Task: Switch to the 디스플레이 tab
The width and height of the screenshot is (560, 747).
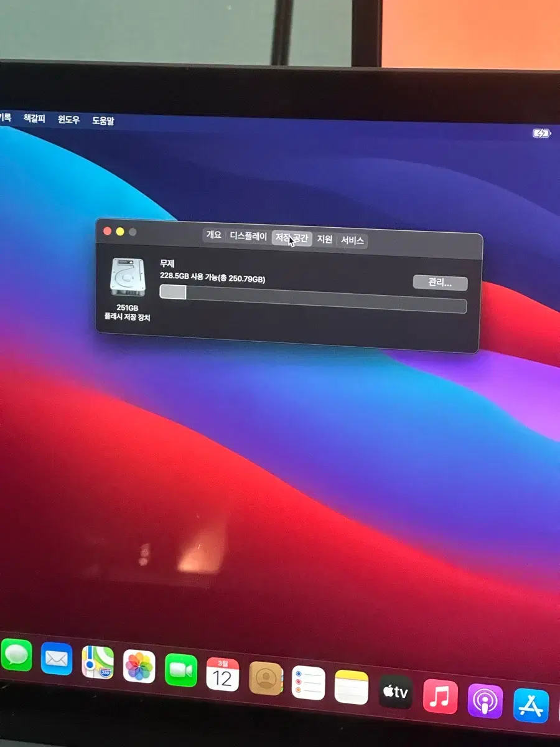Action: (x=248, y=237)
